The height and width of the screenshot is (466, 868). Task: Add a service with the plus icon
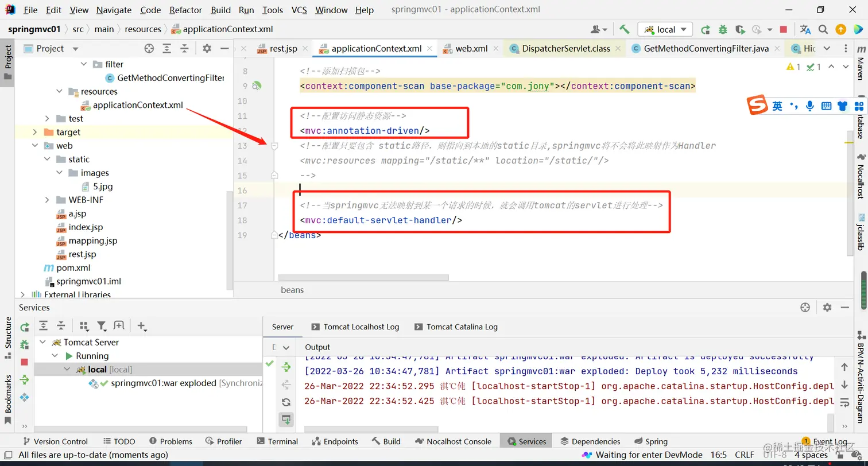coord(142,326)
